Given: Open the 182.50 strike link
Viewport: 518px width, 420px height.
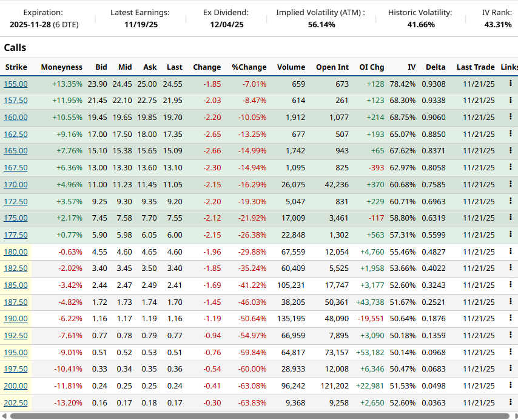Looking at the screenshot, I should [x=16, y=268].
